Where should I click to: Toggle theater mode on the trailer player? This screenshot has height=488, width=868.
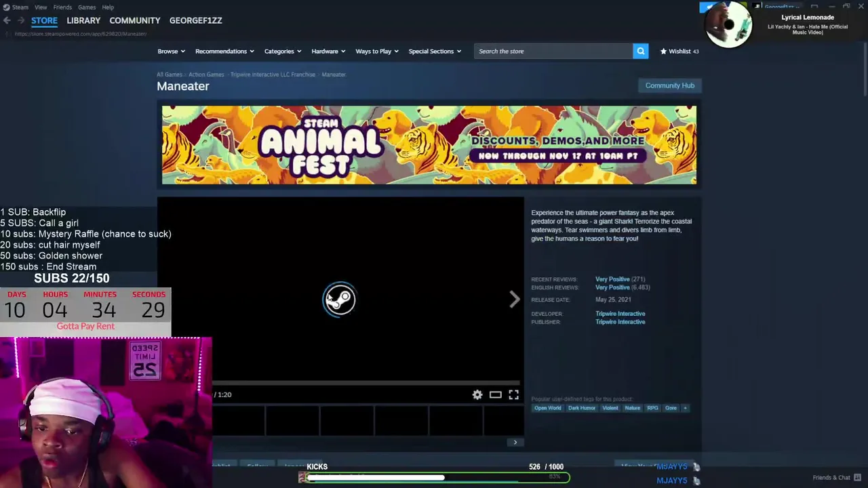click(496, 394)
